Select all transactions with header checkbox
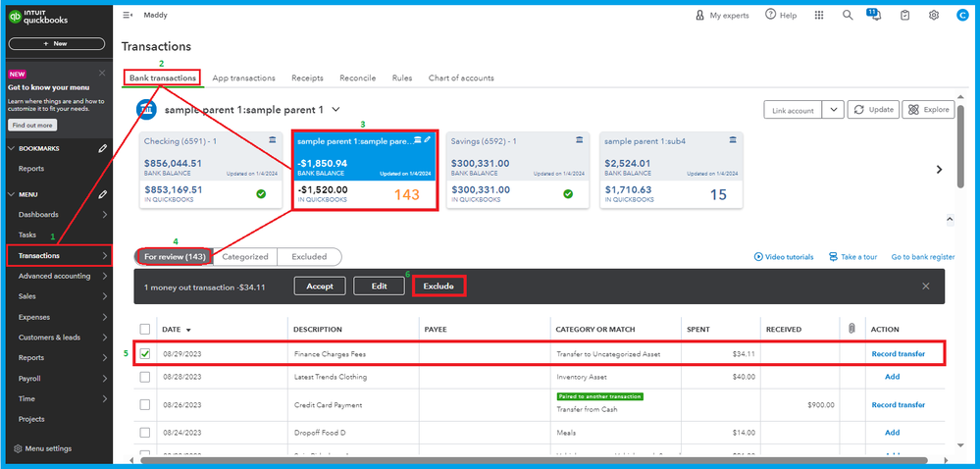980x469 pixels. (x=145, y=329)
